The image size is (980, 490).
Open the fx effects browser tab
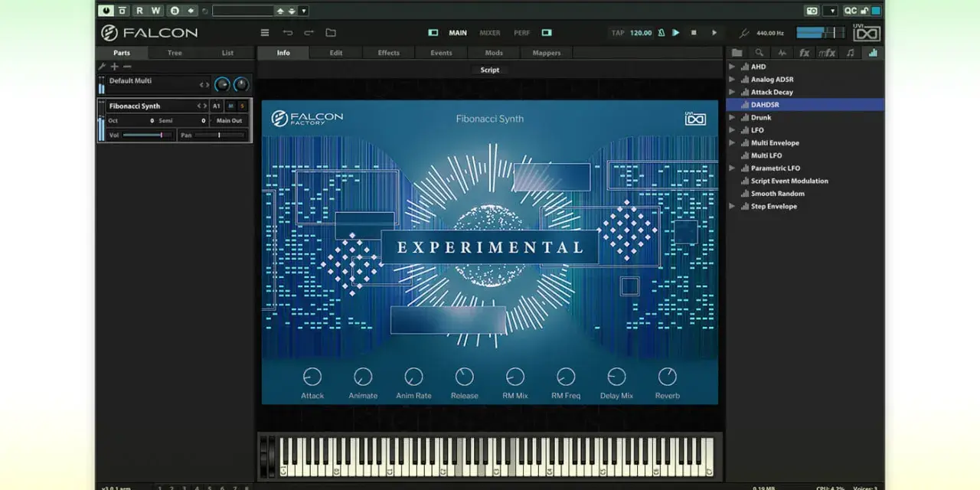click(x=804, y=53)
